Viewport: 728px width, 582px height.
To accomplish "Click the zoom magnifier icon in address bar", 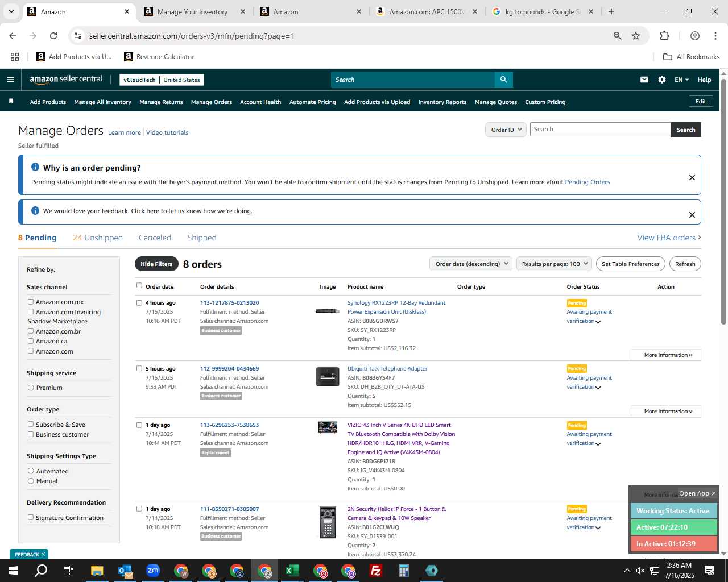I will [617, 36].
